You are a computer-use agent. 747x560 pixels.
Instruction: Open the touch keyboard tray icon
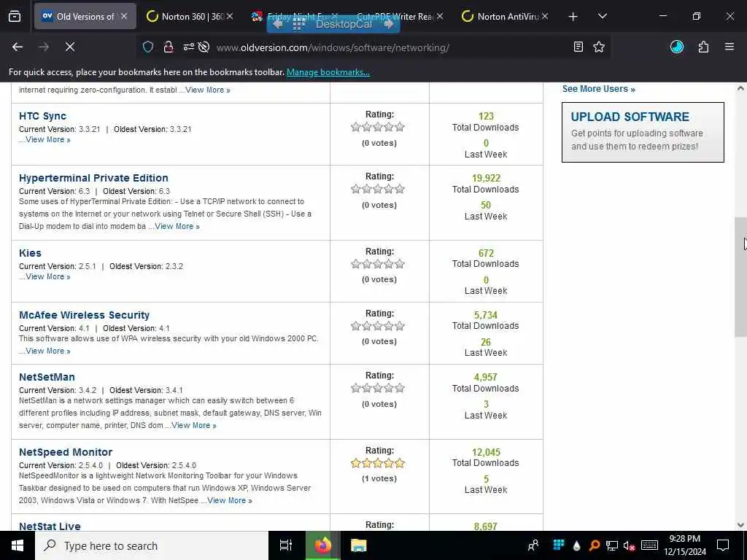[649, 545]
